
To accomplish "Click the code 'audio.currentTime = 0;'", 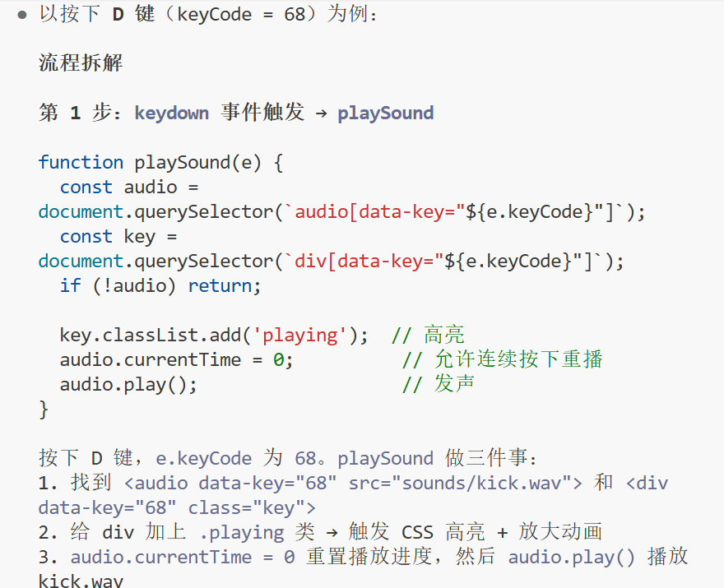I will click(x=177, y=359).
